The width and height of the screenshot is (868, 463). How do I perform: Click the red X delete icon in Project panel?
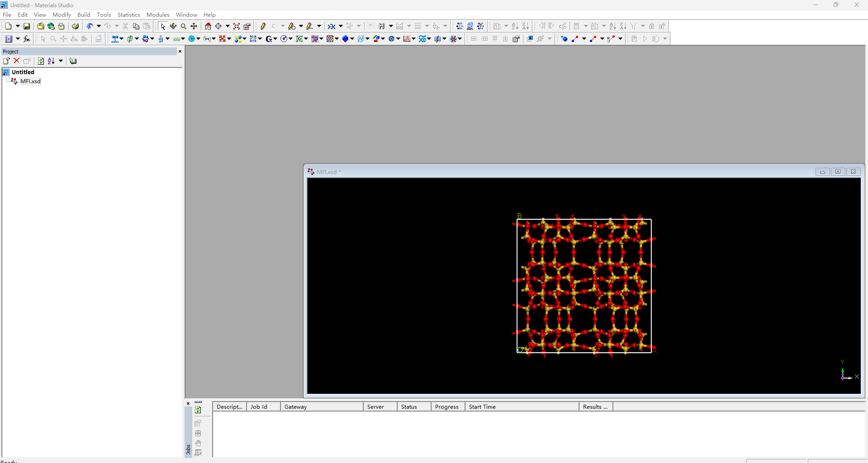tap(17, 61)
